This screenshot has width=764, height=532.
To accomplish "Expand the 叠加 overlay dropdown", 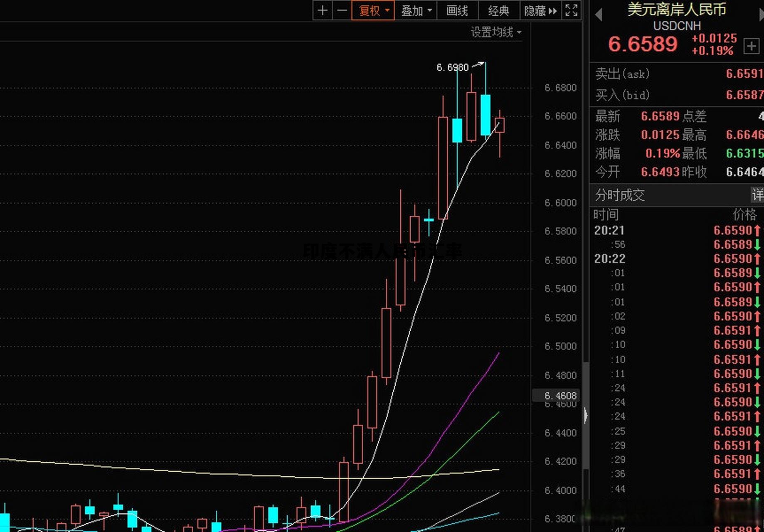I will [416, 10].
